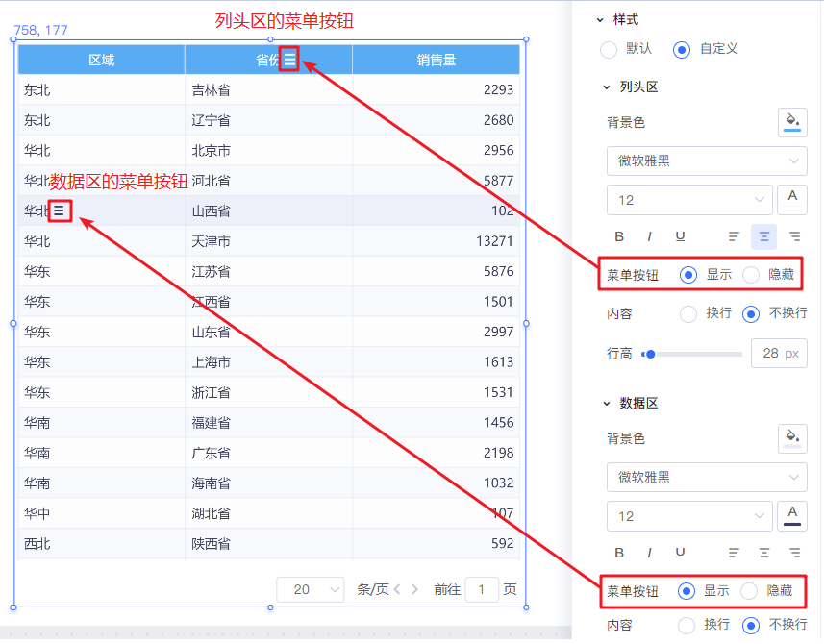Open 数据区 font size dropdown
Image resolution: width=824 pixels, height=644 pixels.
click(x=689, y=516)
